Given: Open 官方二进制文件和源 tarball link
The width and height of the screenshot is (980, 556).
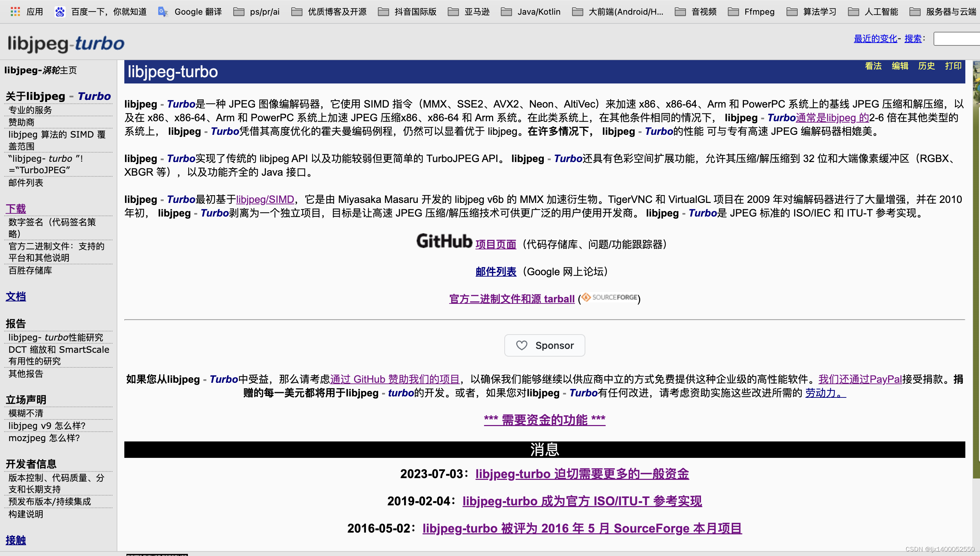Looking at the screenshot, I should [x=512, y=299].
